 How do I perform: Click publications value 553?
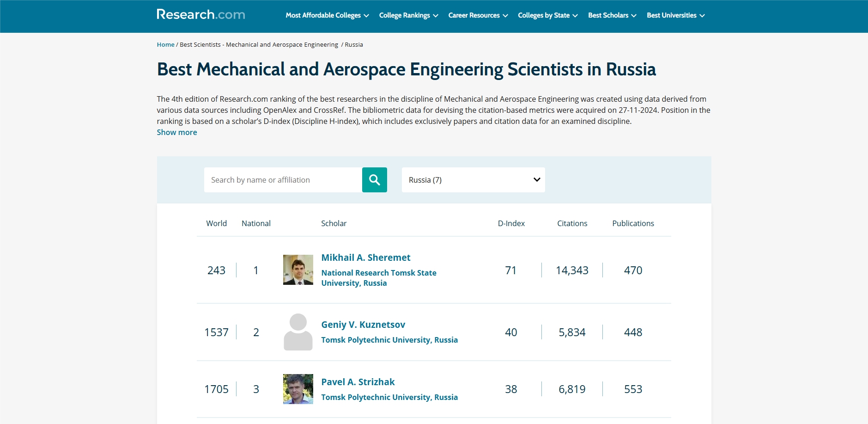click(633, 389)
